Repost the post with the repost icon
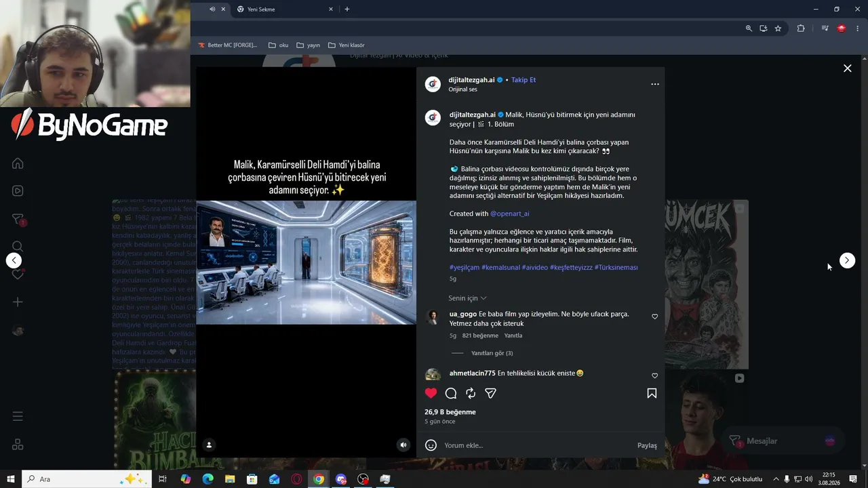Image resolution: width=868 pixels, height=488 pixels. pyautogui.click(x=471, y=393)
